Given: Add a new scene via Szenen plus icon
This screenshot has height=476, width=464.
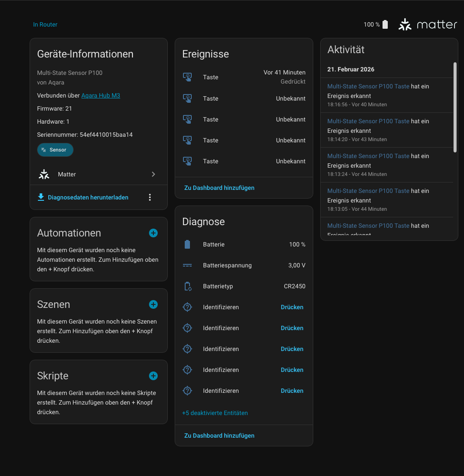Looking at the screenshot, I should coord(153,304).
